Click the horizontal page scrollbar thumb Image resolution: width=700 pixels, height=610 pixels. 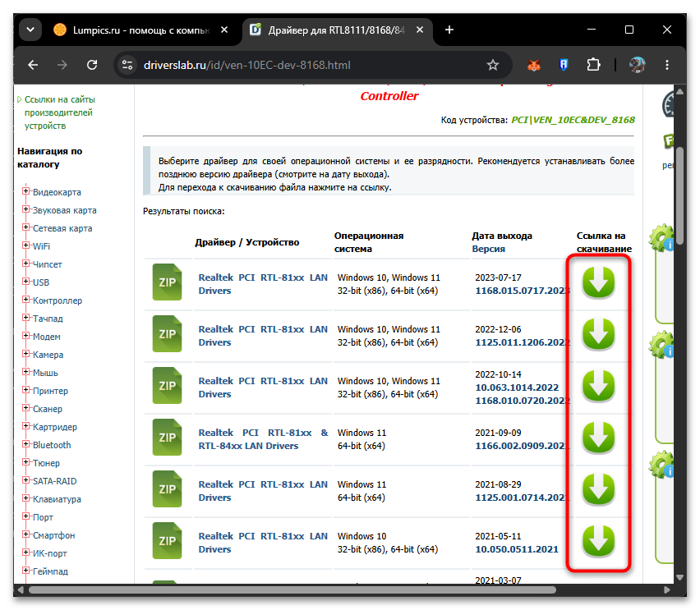coord(292,590)
